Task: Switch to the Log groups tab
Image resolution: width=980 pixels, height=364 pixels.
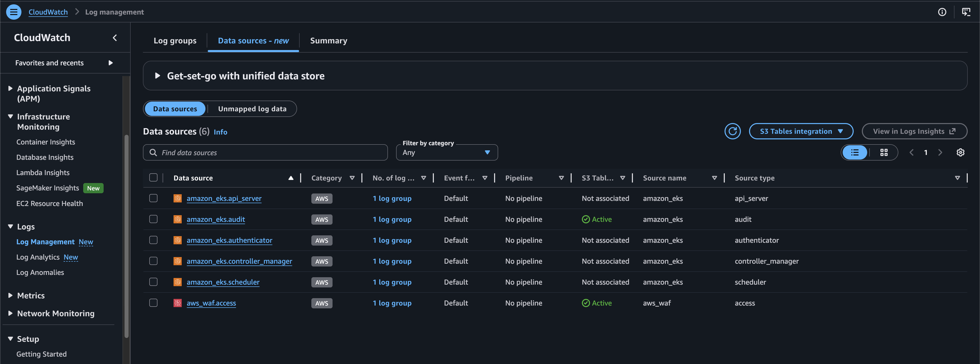Action: (175, 41)
